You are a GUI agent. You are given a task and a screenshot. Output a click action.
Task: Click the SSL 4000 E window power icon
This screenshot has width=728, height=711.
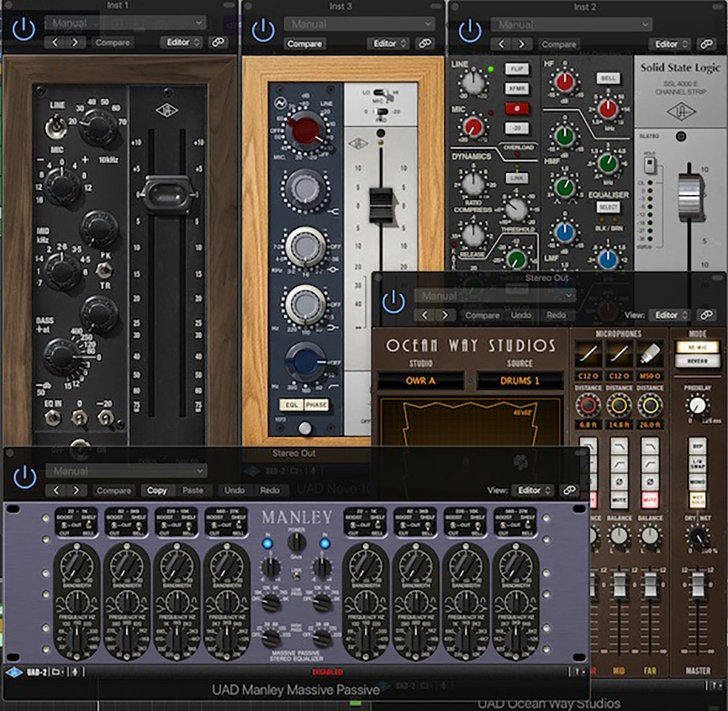[470, 31]
